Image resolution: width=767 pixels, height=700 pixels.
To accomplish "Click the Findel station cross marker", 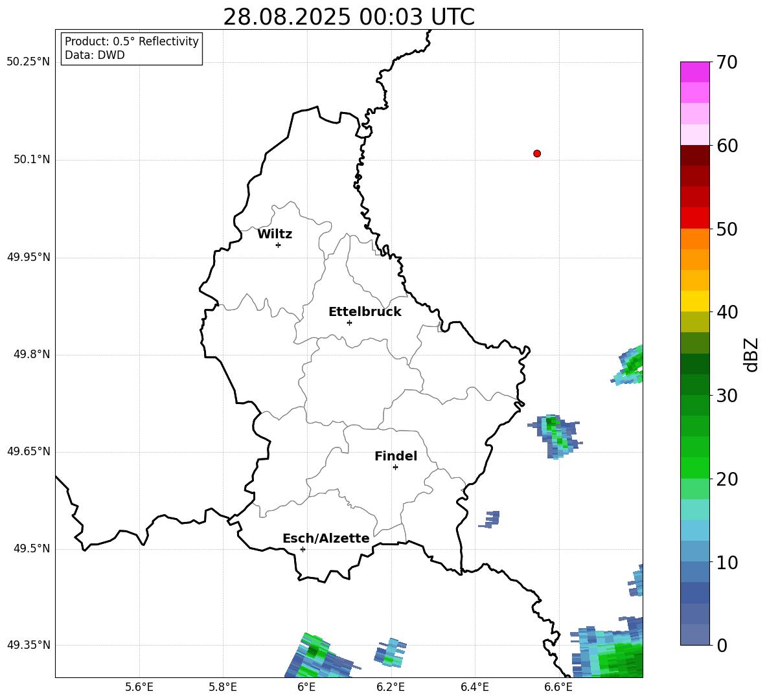I will point(395,468).
